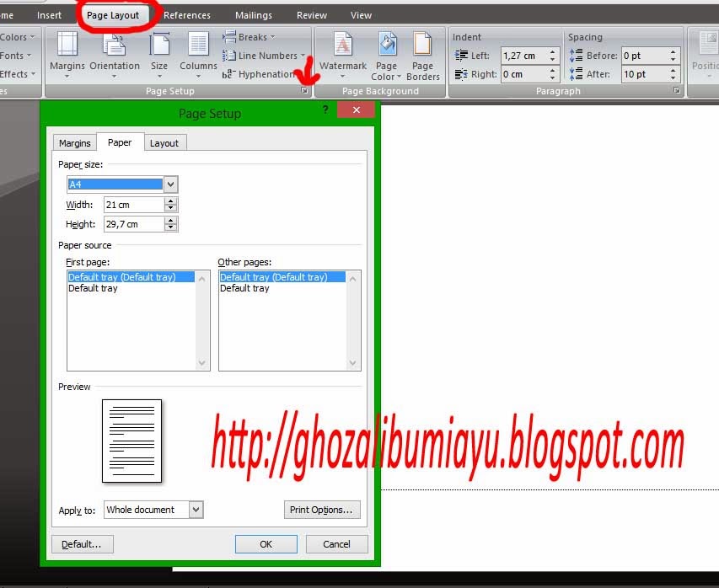Switch to the Insert ribbon tab
Screen dimensions: 719x588
coord(49,15)
